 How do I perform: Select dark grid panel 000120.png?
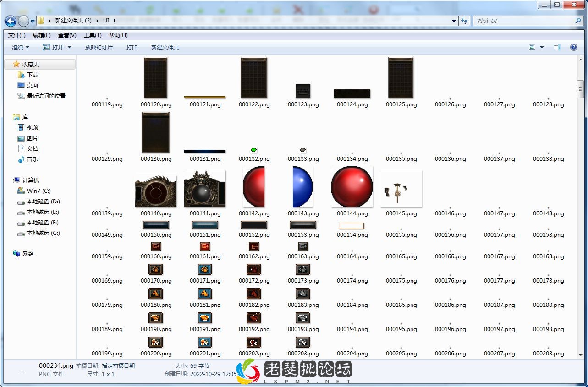156,78
